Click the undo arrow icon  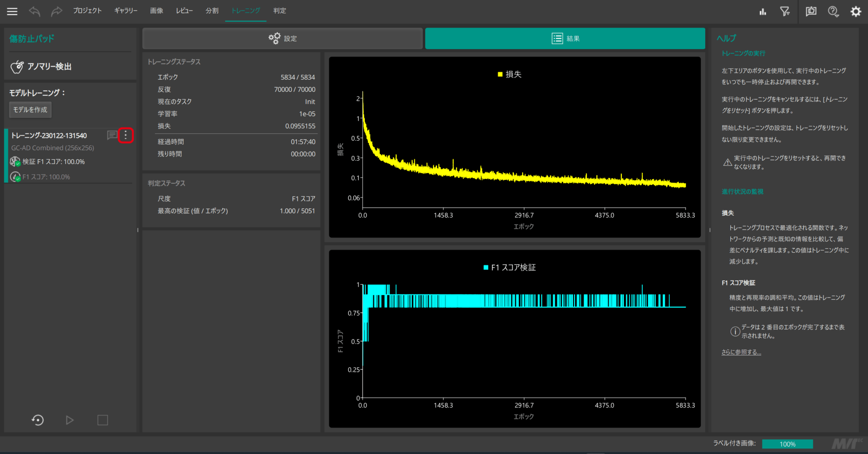[x=34, y=11]
